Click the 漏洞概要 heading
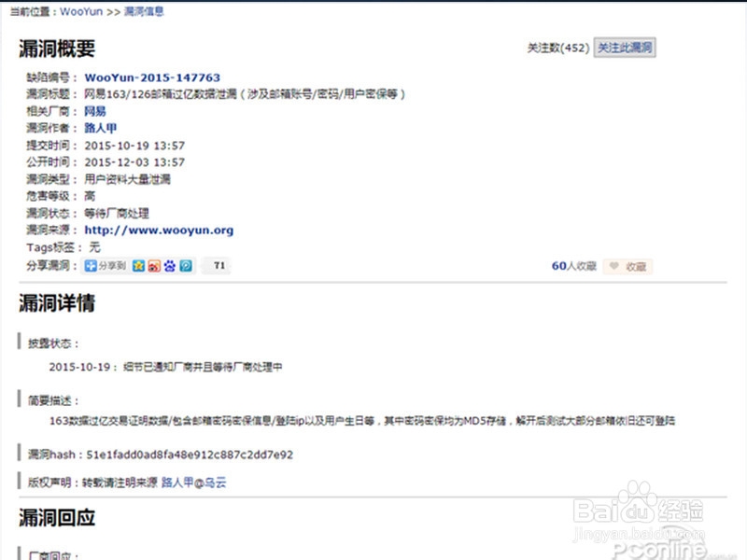 click(x=57, y=49)
